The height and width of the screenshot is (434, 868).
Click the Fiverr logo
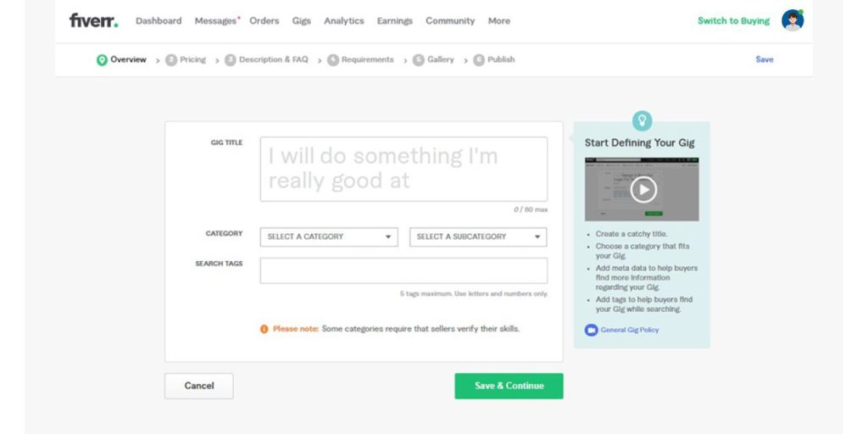pyautogui.click(x=93, y=20)
